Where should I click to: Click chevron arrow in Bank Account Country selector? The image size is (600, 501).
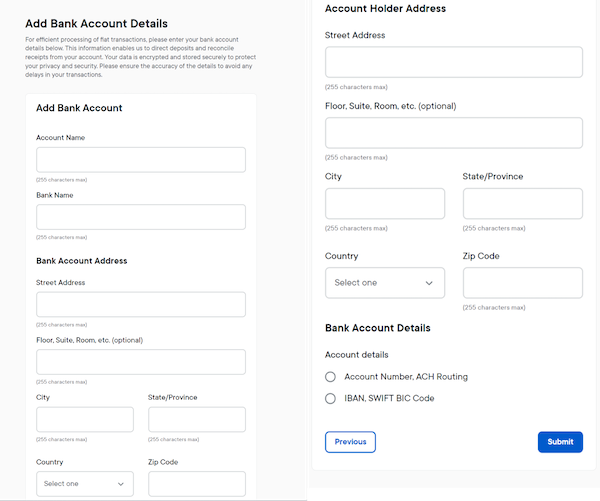click(121, 484)
